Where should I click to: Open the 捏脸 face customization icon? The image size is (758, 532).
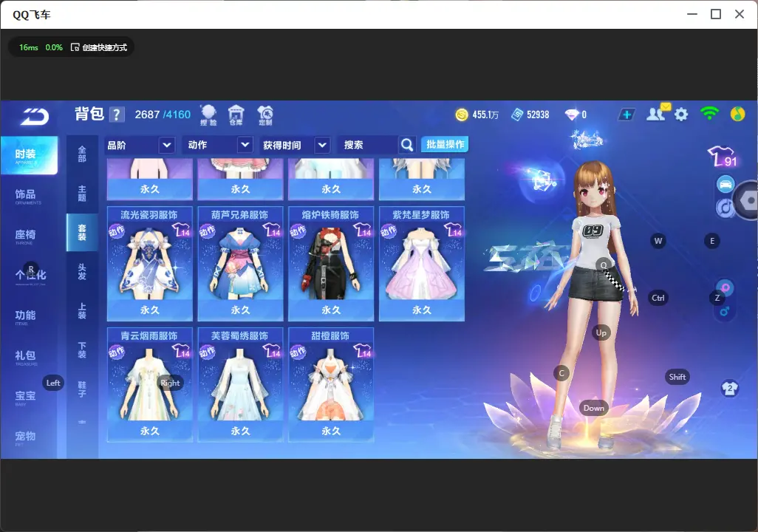tap(208, 115)
